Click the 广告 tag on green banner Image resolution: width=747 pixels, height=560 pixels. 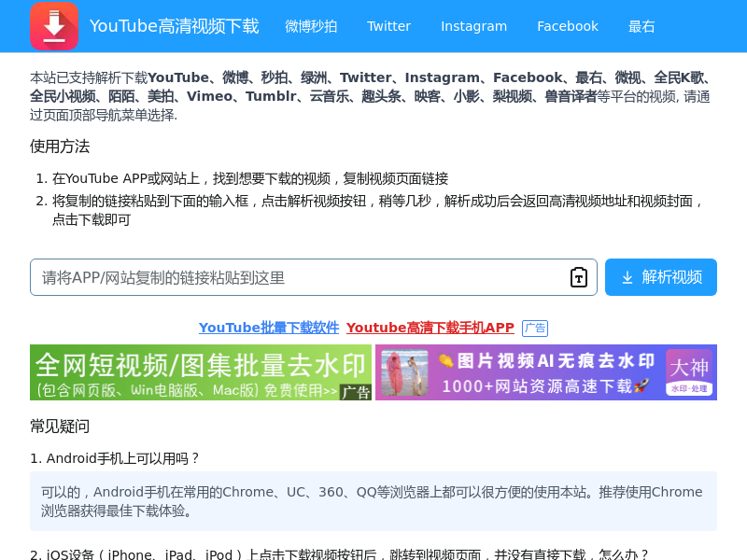pos(356,392)
